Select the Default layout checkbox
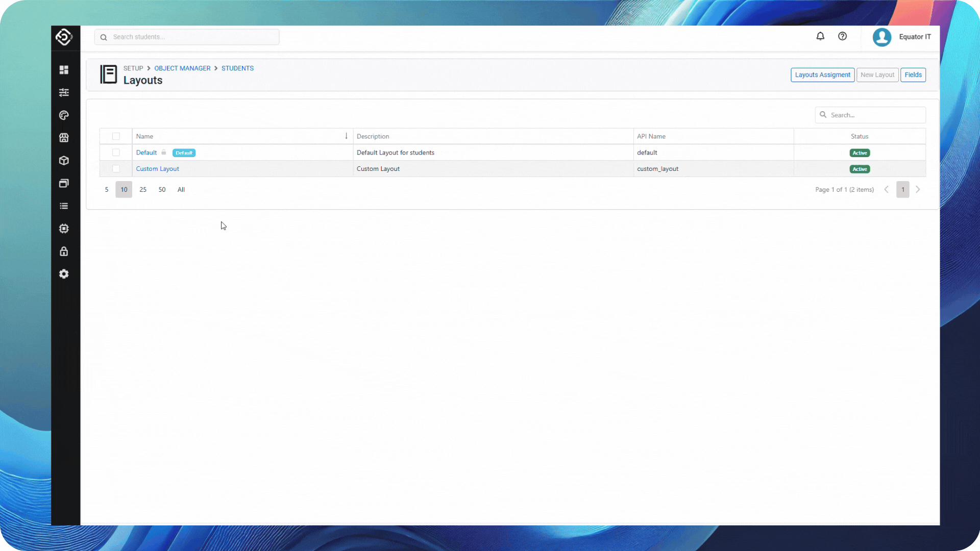 coord(116,152)
